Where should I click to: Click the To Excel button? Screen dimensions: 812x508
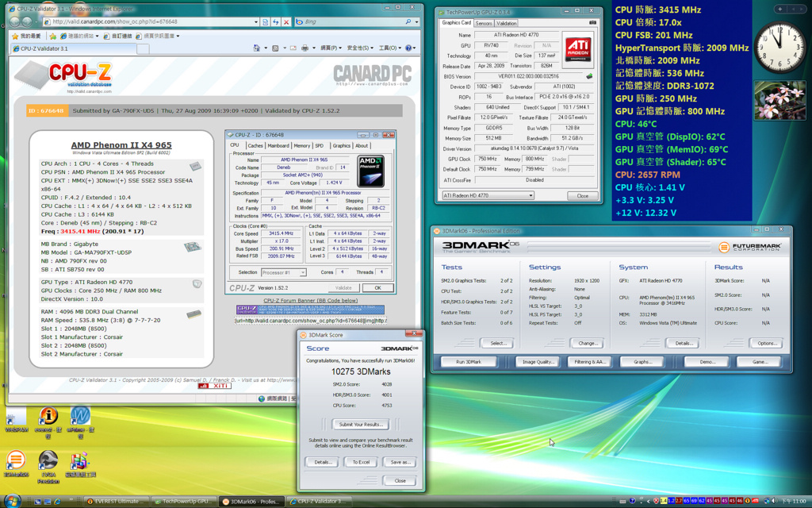361,462
